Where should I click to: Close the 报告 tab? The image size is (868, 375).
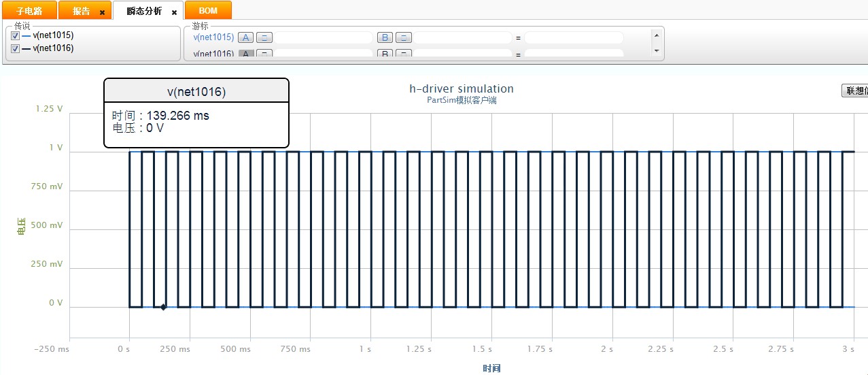(x=102, y=12)
